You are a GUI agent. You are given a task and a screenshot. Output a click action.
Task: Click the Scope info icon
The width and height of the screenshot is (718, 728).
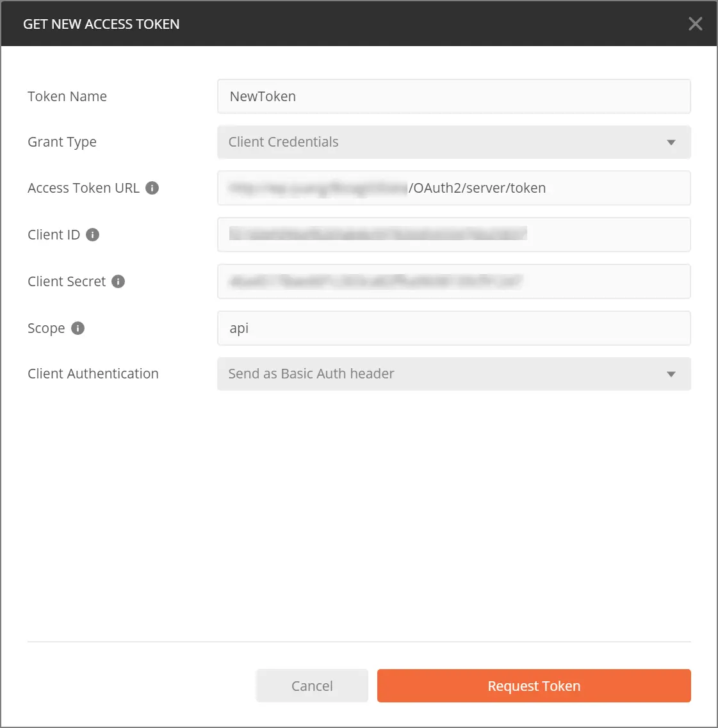point(78,328)
